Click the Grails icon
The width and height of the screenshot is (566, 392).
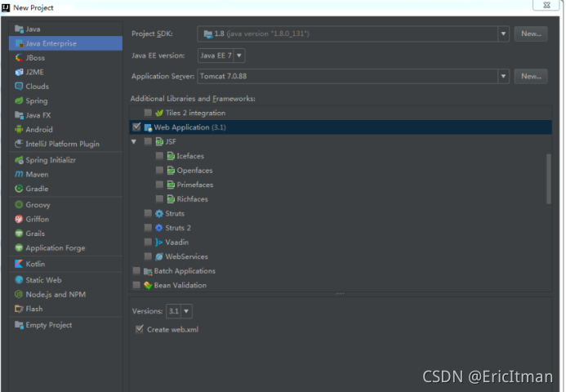(x=19, y=234)
